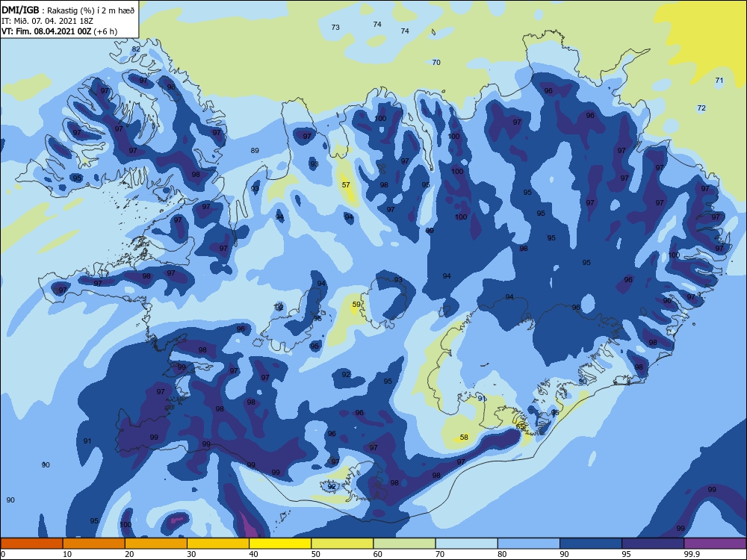Click the legend scale label '30'

pos(191,554)
